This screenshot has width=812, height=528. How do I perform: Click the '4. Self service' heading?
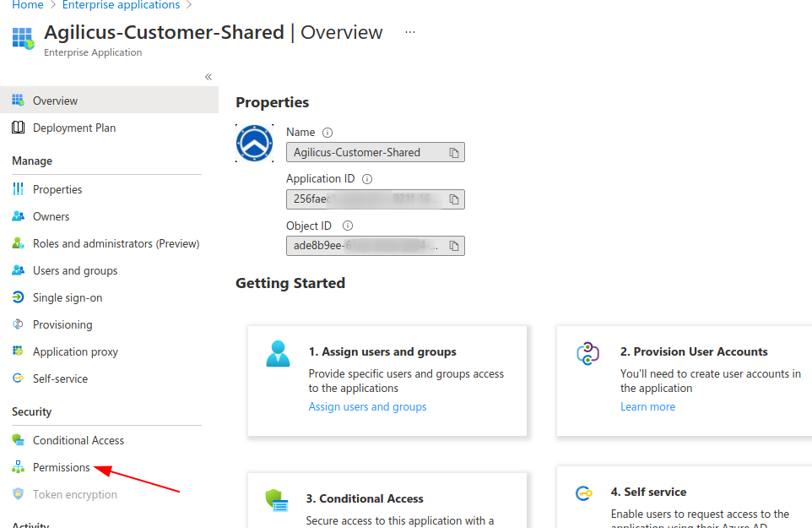648,492
